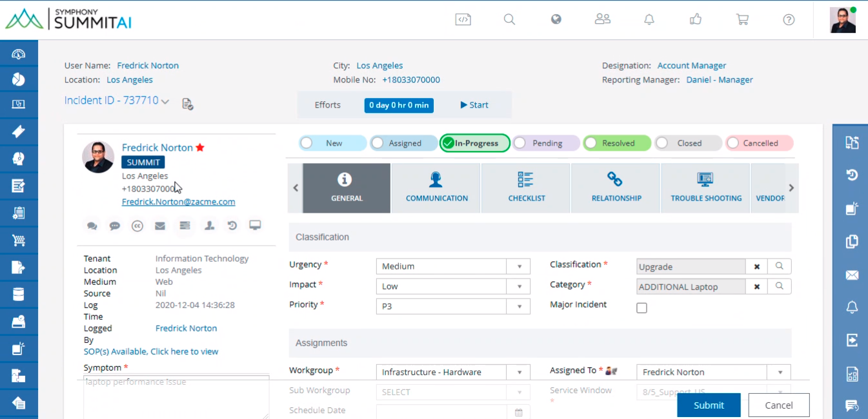The image size is (868, 419).
Task: Select the Resolved status pill
Action: click(616, 142)
